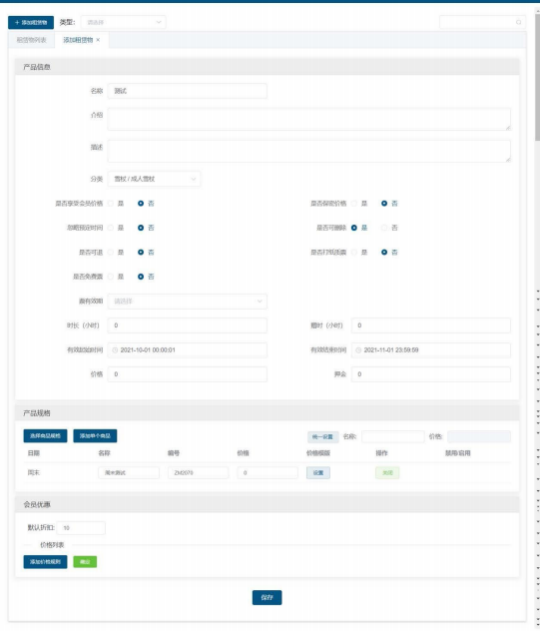Open the 类型 dropdown at the top

(123, 22)
